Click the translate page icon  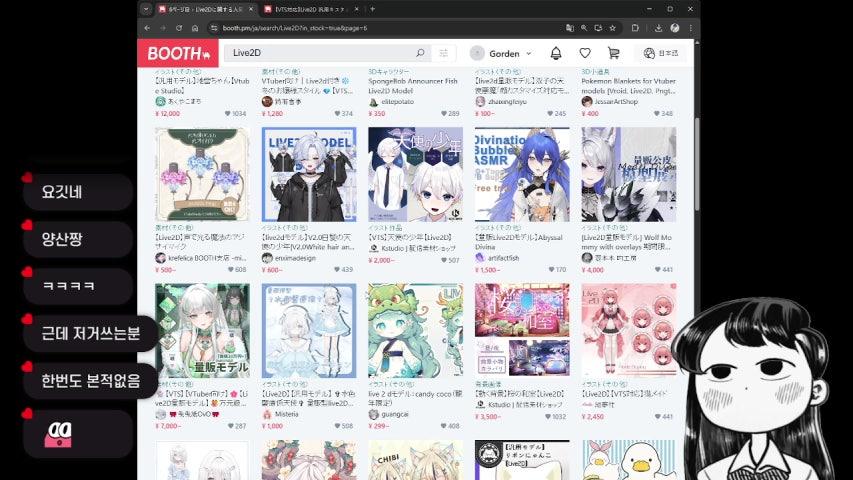click(x=570, y=28)
